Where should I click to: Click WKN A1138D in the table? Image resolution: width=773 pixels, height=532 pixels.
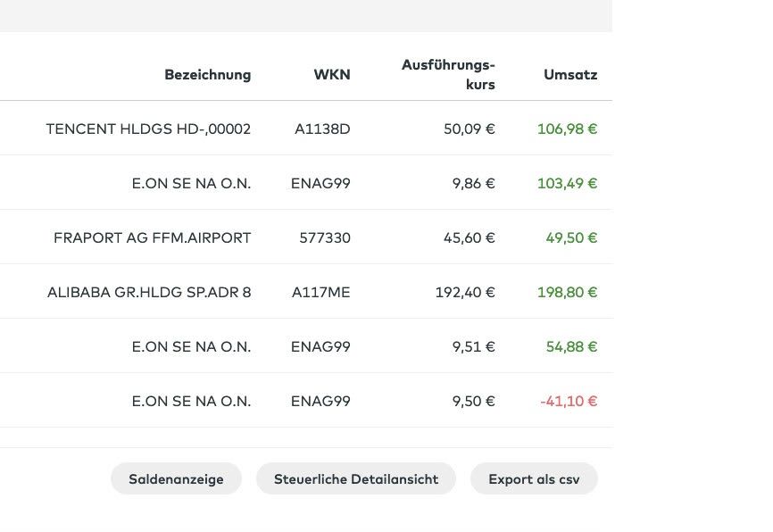322,129
